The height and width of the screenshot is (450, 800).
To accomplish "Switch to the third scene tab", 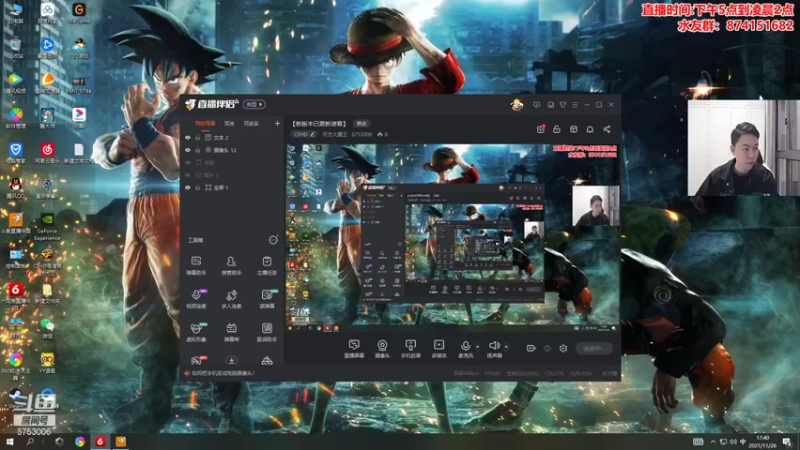I will point(251,123).
